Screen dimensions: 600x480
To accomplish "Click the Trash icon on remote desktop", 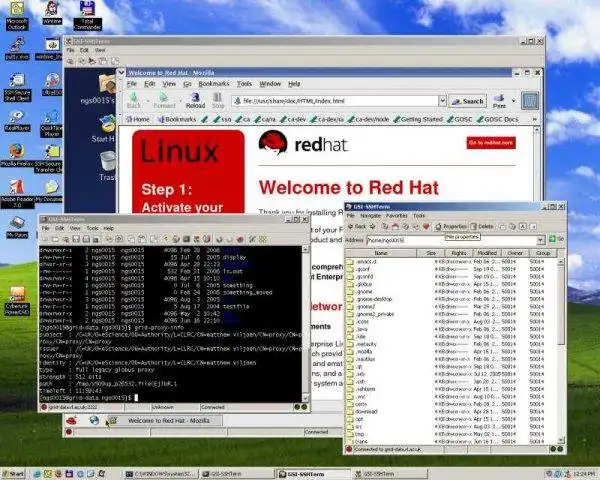I will click(107, 165).
